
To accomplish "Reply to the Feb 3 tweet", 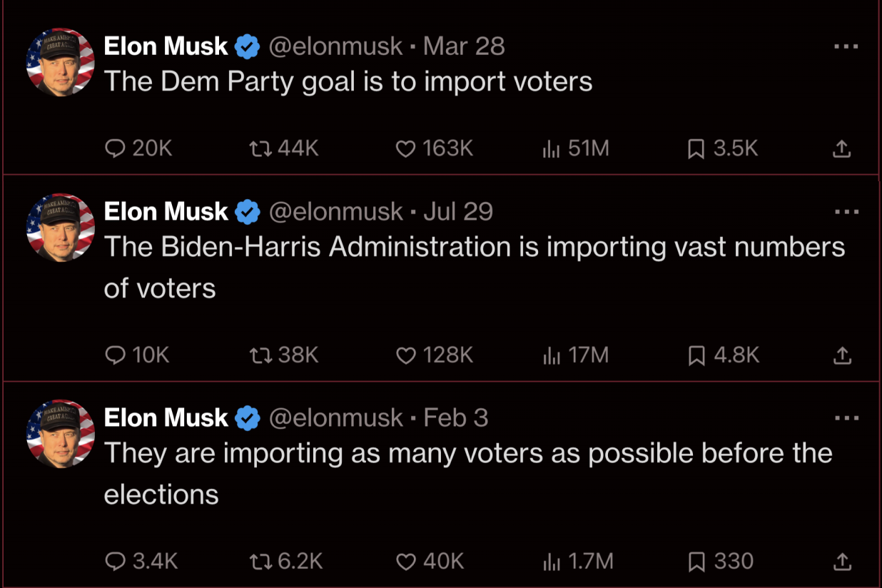I will pos(116,562).
